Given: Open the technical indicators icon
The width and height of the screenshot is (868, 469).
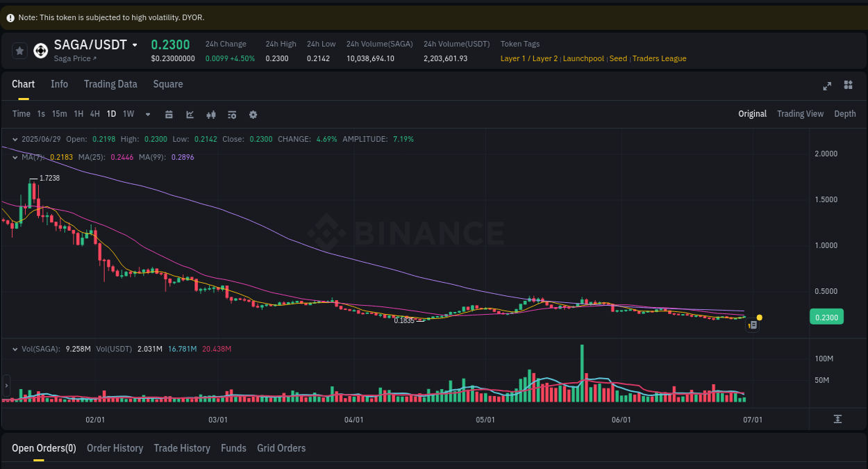Looking at the screenshot, I should pos(210,114).
